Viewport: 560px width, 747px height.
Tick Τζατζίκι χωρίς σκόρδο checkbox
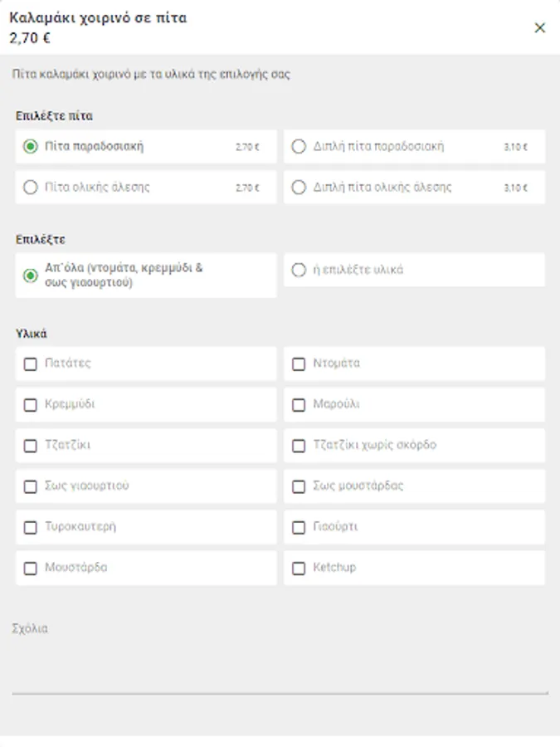299,446
